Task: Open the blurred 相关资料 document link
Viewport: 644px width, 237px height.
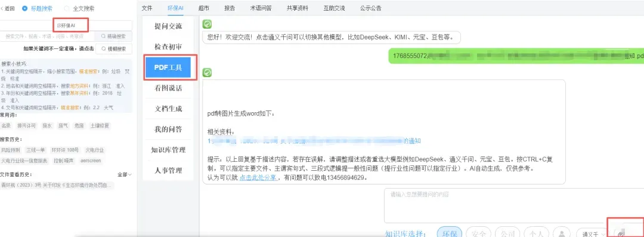Action: [x=314, y=141]
